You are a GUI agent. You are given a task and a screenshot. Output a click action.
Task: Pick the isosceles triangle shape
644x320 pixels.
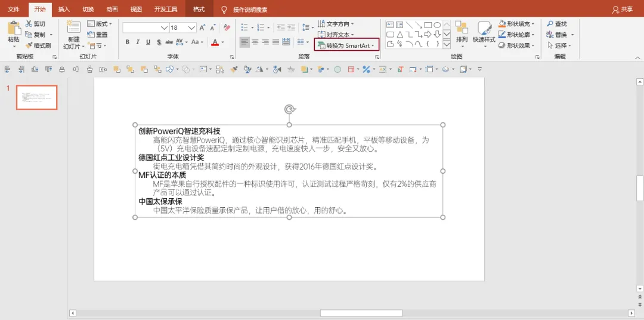[399, 34]
